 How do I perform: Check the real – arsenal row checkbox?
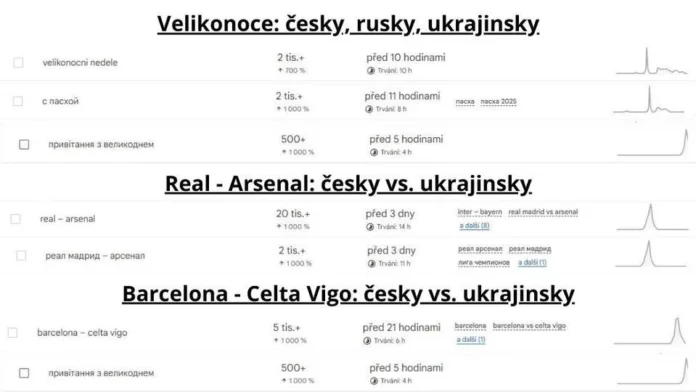(x=16, y=219)
